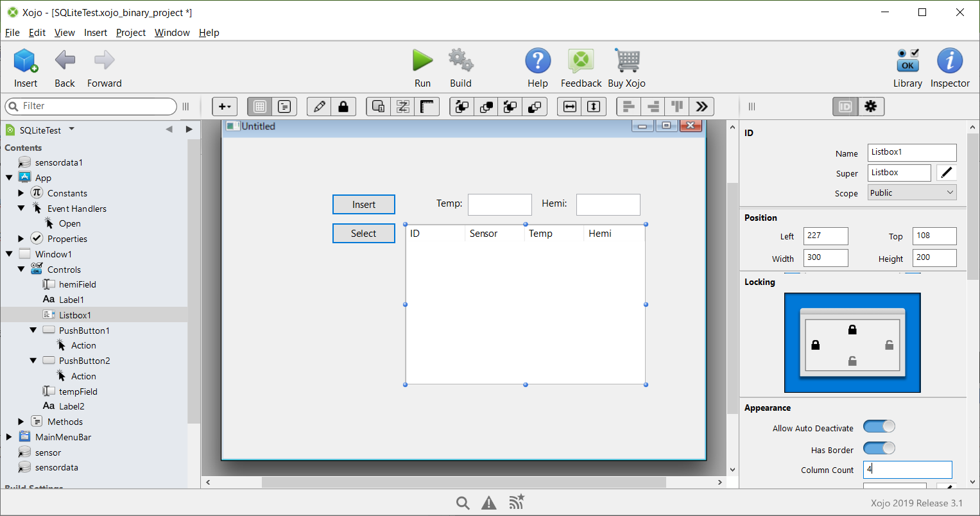Expand the Methods tree node
Screen dimensions: 980x516
click(x=21, y=421)
